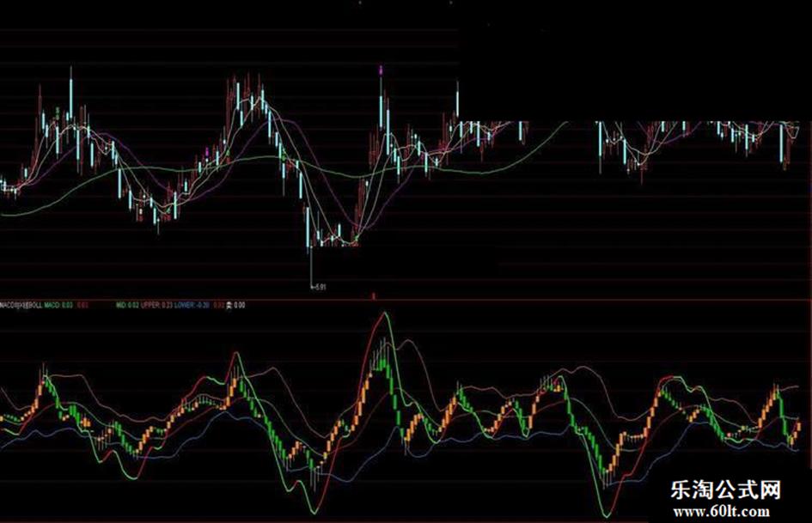
Task: Click the green MACD: 0.03 value
Action: [x=58, y=306]
